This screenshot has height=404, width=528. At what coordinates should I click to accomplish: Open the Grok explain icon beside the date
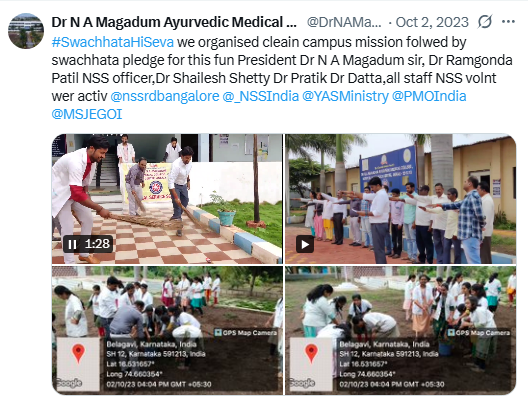[485, 22]
